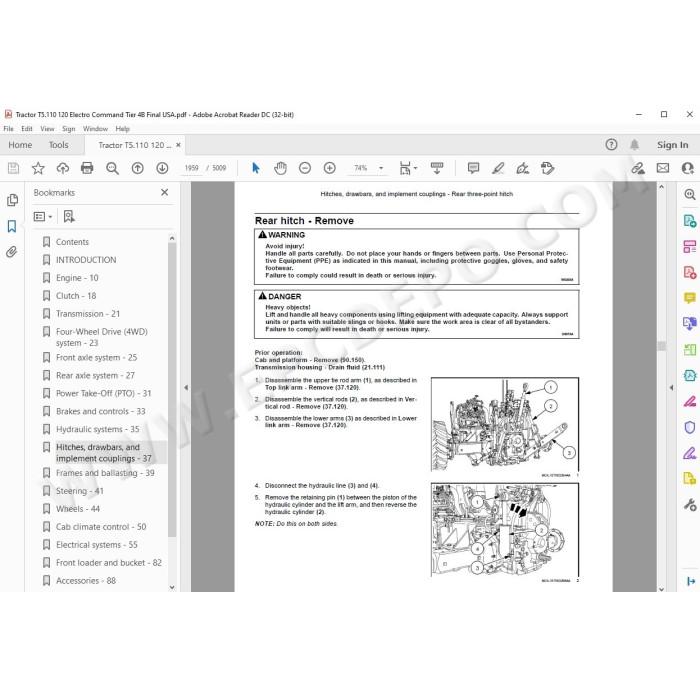The height and width of the screenshot is (700, 700).
Task: Activate the Hand pan tool
Action: pyautogui.click(x=280, y=168)
